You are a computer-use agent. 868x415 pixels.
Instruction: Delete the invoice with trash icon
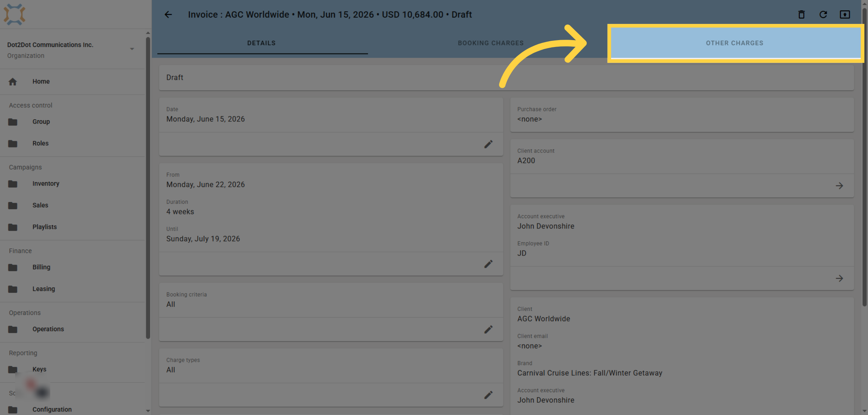click(801, 14)
